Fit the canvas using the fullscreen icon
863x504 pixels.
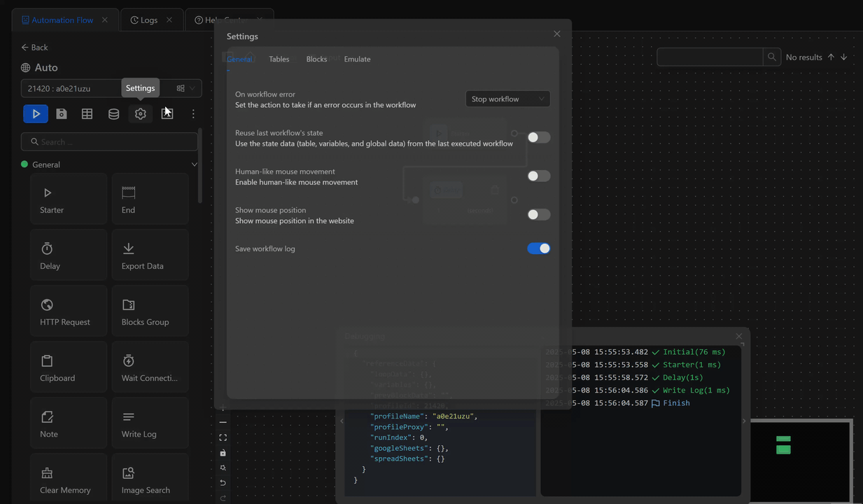coord(223,437)
